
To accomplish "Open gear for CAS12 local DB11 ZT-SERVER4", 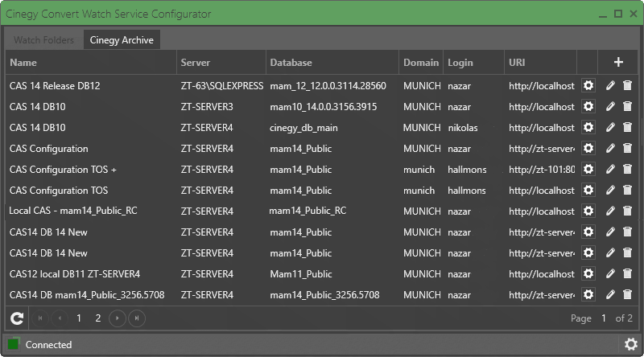I will (588, 273).
